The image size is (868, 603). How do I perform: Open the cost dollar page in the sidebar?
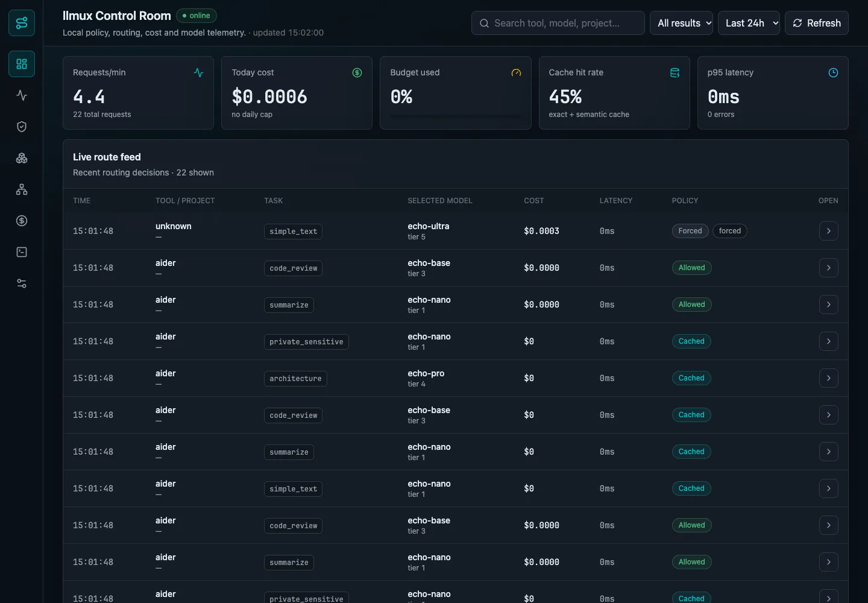[x=22, y=221]
